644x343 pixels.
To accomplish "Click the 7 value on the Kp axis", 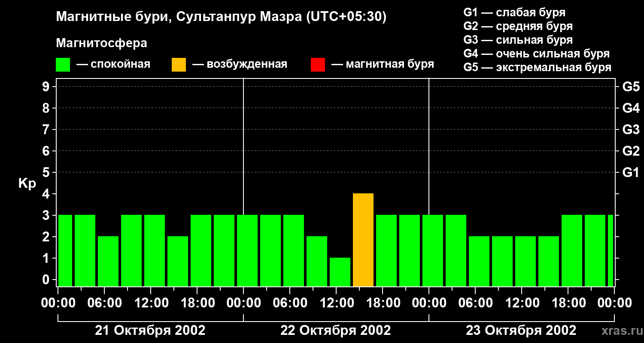I will point(47,129).
